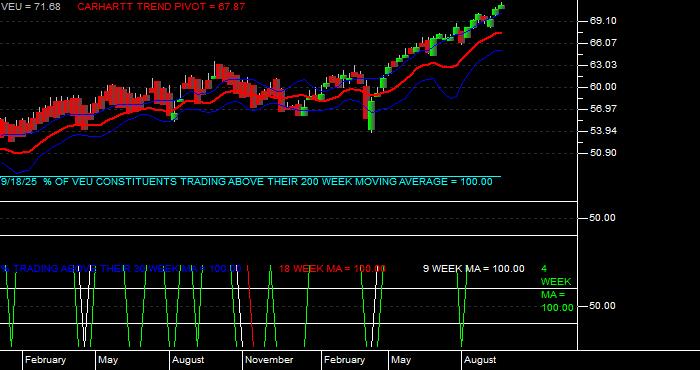Select the CARHARTT TREND PIVOT = 67.87 text
This screenshot has width=700, height=370.
pos(161,7)
